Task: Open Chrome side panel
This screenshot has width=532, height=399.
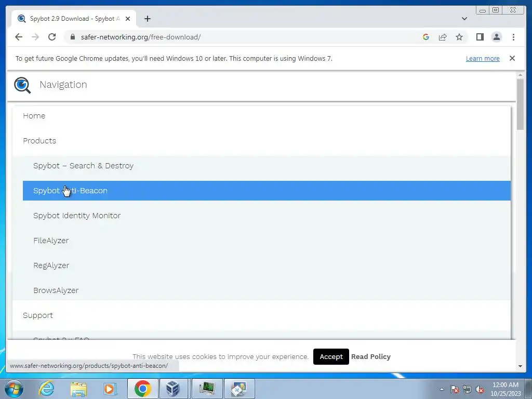Action: coord(480,37)
